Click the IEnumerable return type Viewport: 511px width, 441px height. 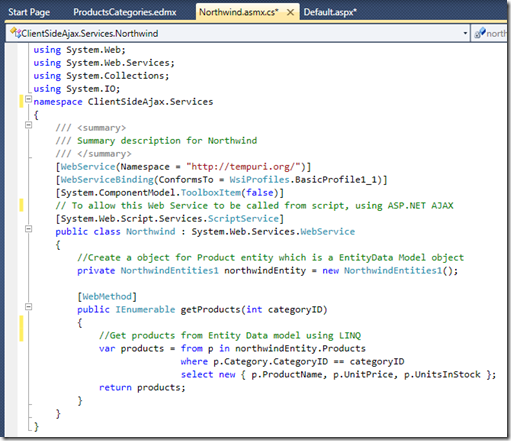click(145, 310)
